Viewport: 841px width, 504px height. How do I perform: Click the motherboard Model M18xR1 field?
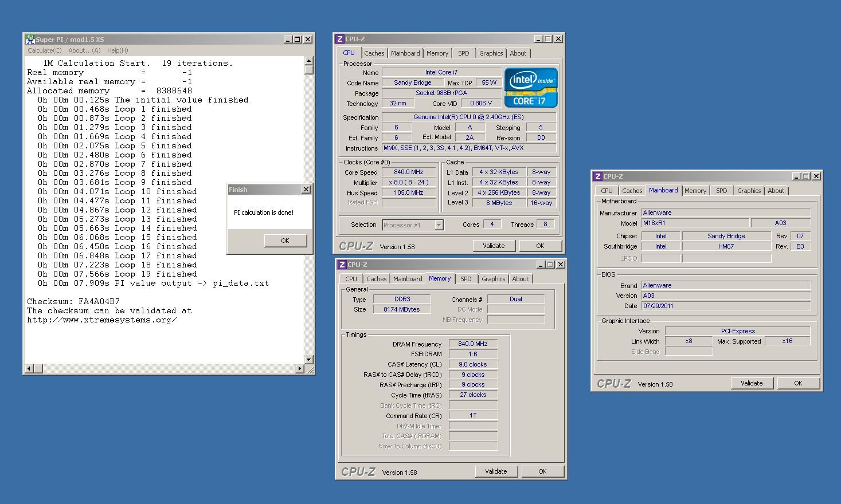[x=695, y=223]
